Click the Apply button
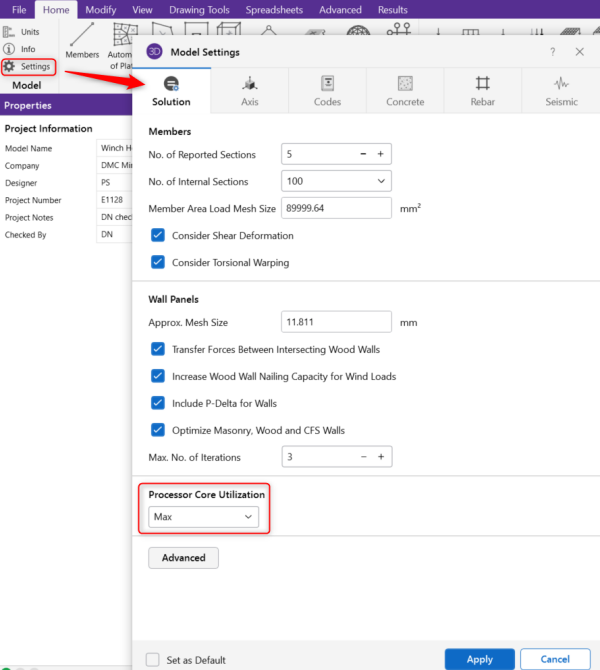 [479, 659]
